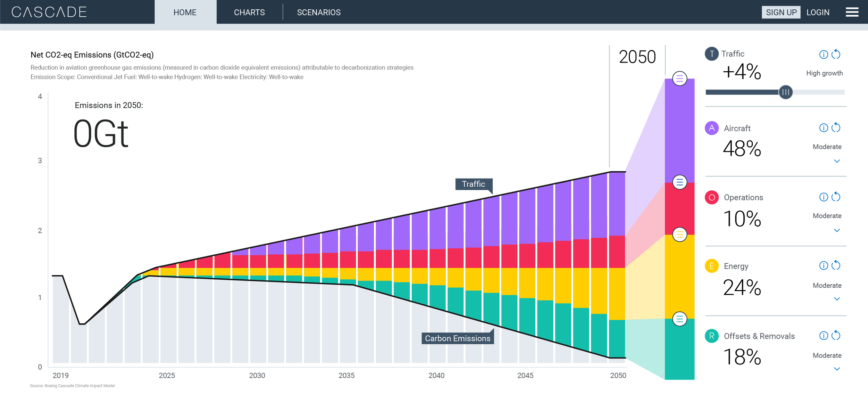The width and height of the screenshot is (868, 403).
Task: Show Operations info tooltip
Action: tap(823, 197)
